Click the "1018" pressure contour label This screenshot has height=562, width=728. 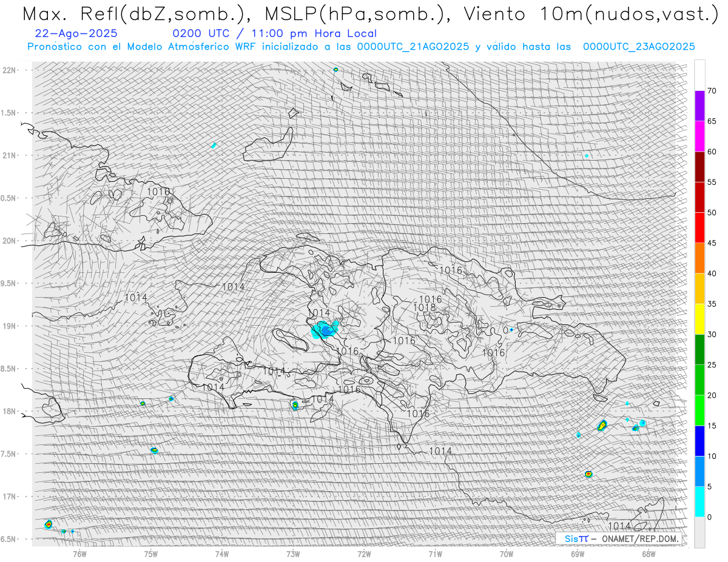point(424,308)
